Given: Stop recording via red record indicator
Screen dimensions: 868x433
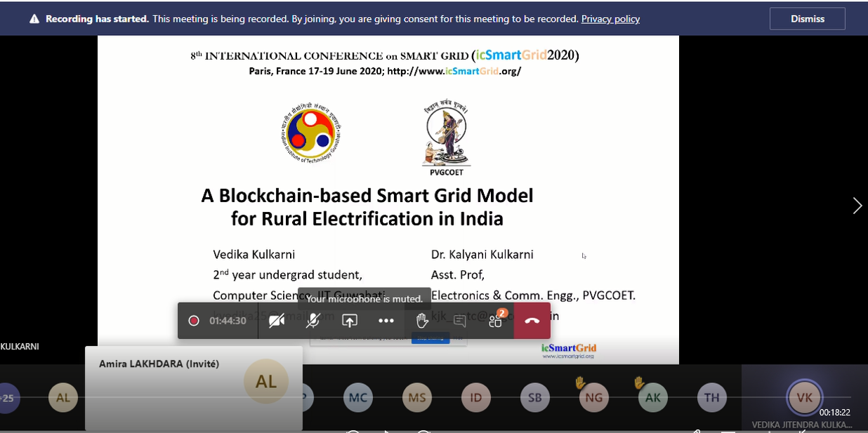Looking at the screenshot, I should coord(194,321).
